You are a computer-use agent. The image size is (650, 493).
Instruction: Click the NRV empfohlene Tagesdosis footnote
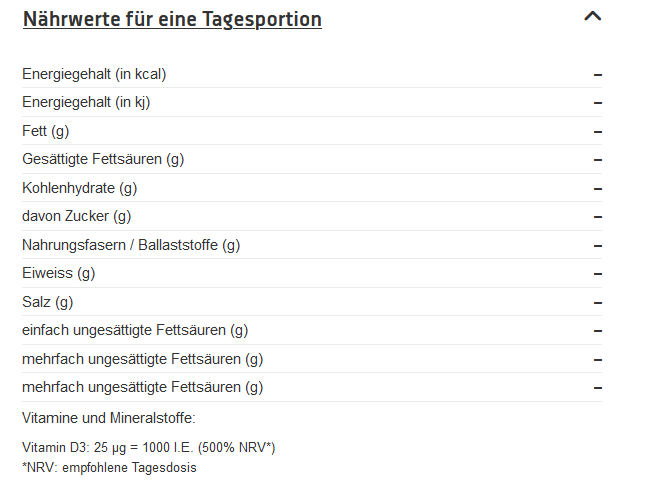[x=109, y=467]
